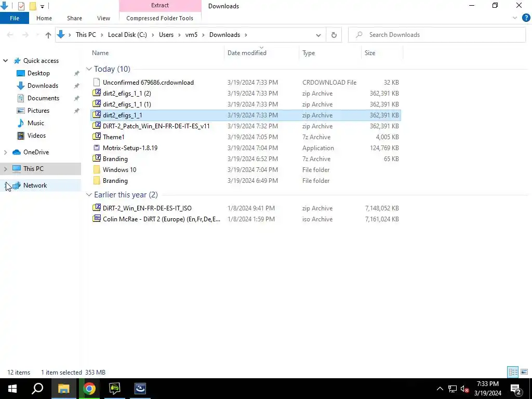Expand the OneDrive tree node
The image size is (532, 399).
click(5, 152)
